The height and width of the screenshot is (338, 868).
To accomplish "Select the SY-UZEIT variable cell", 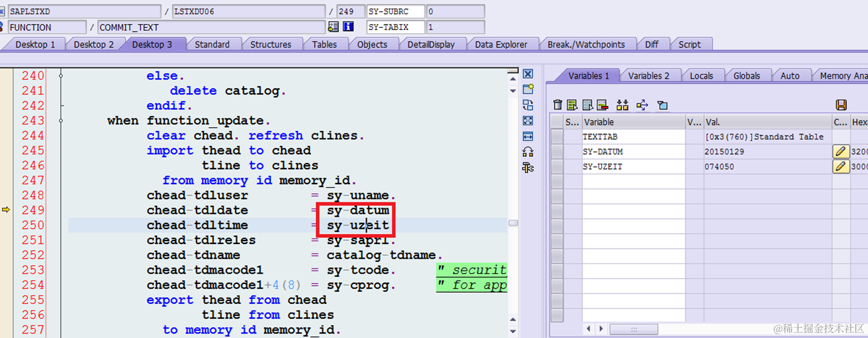I will [x=633, y=166].
